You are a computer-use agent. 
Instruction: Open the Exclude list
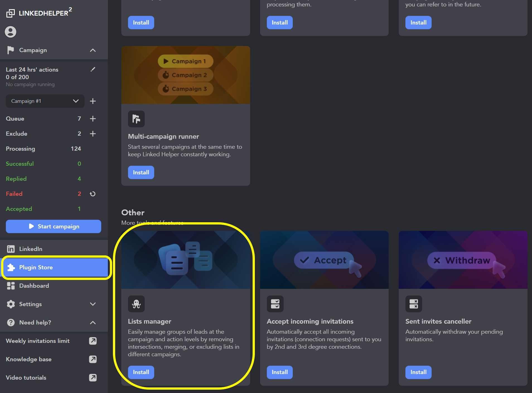coord(16,134)
